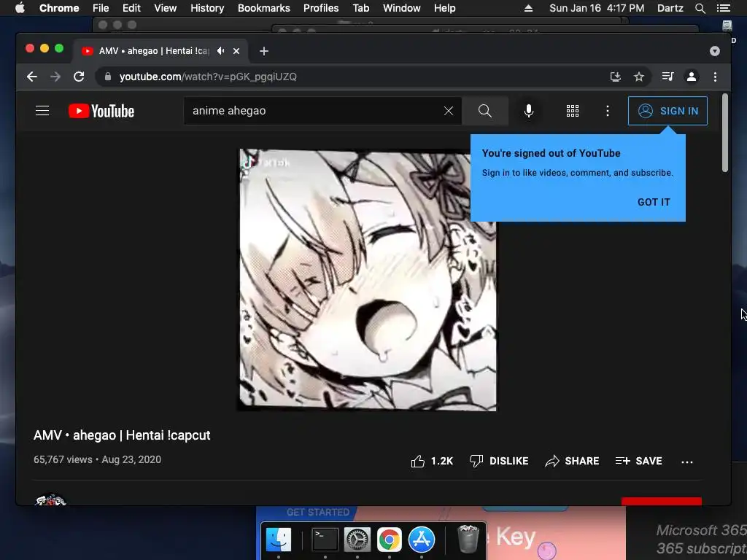Go back with the browser back arrow
The height and width of the screenshot is (560, 747).
(32, 77)
